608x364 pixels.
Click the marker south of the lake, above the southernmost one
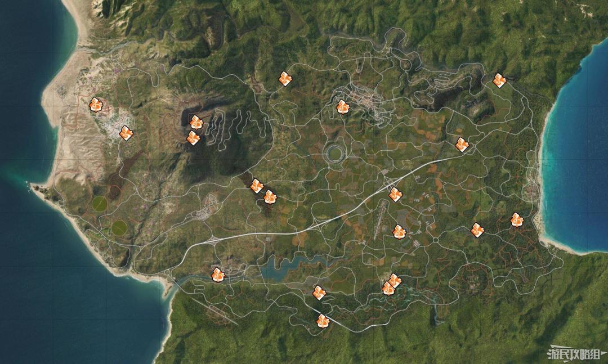point(319,293)
